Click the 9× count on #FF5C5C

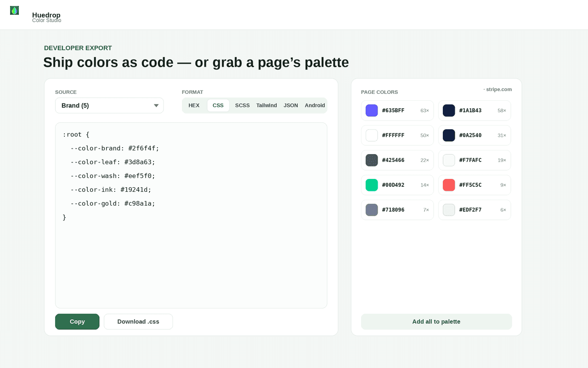(503, 185)
